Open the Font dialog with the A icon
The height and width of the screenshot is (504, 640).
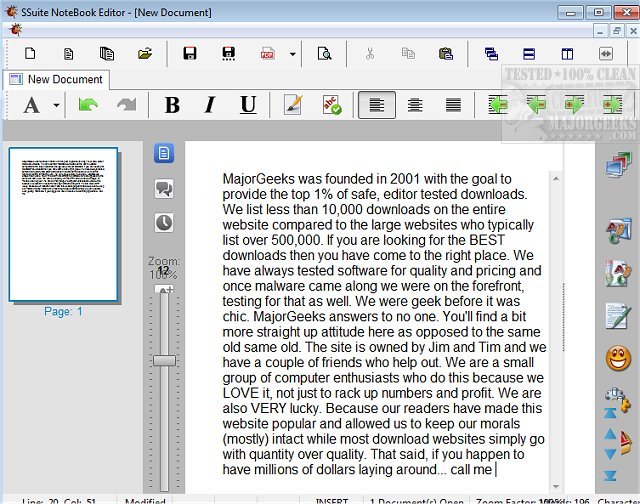31,105
